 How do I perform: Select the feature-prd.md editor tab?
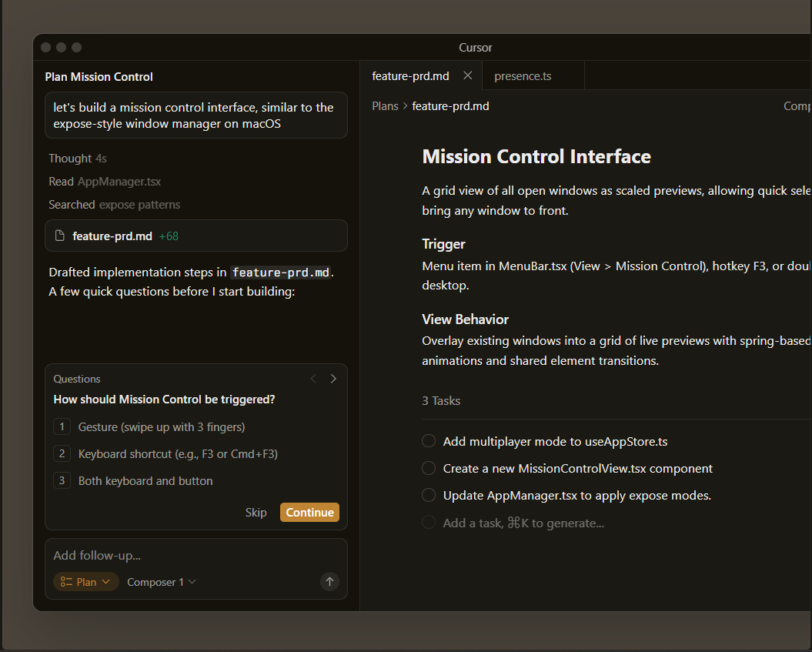tap(410, 76)
